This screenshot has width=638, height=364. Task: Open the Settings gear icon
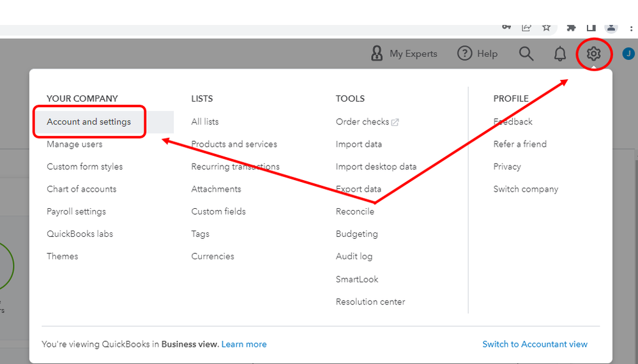click(594, 54)
